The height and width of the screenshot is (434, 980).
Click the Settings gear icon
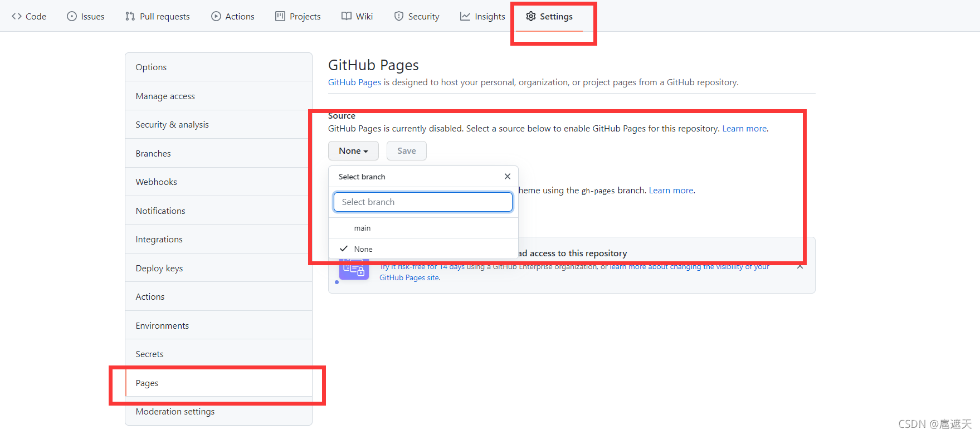531,16
